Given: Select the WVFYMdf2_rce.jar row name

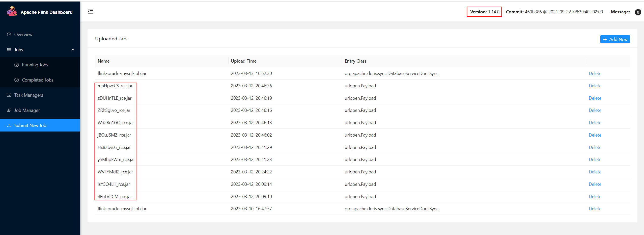Looking at the screenshot, I should click(x=115, y=172).
